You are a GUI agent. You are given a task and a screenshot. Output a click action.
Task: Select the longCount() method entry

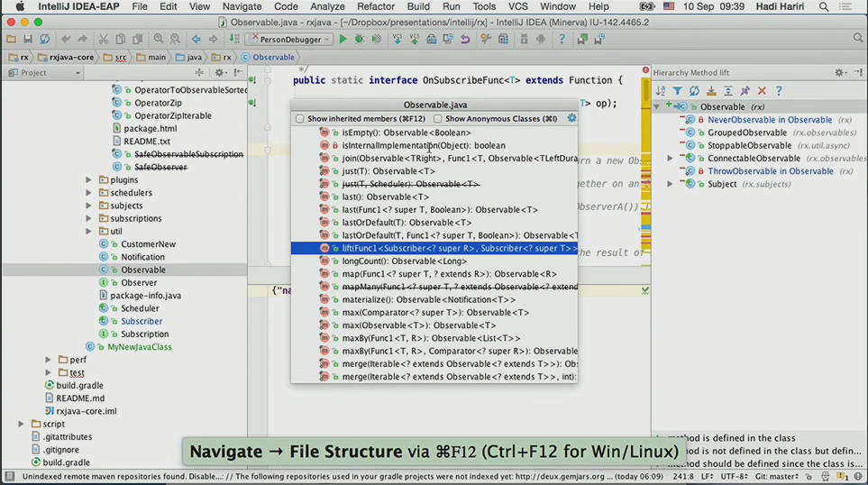click(434, 261)
